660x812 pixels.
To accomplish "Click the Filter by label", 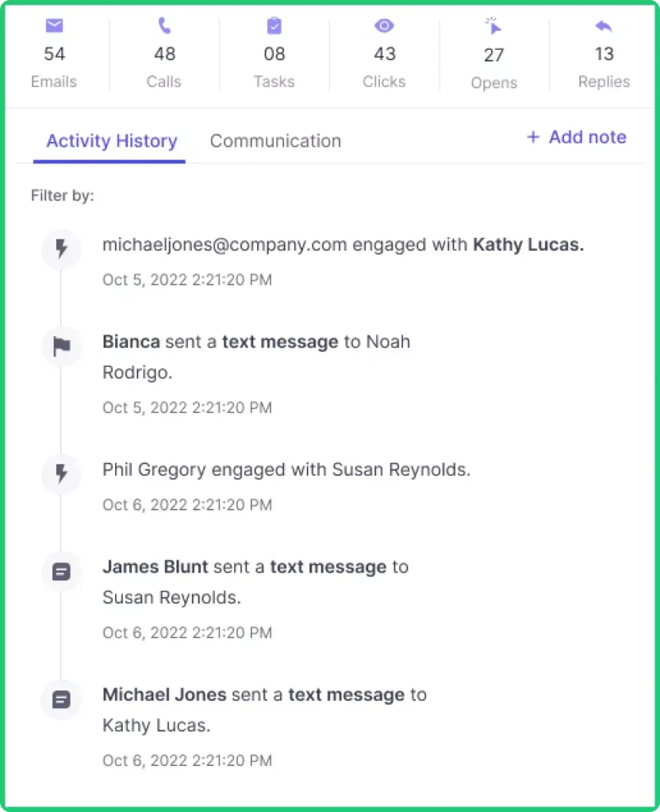I will click(62, 195).
